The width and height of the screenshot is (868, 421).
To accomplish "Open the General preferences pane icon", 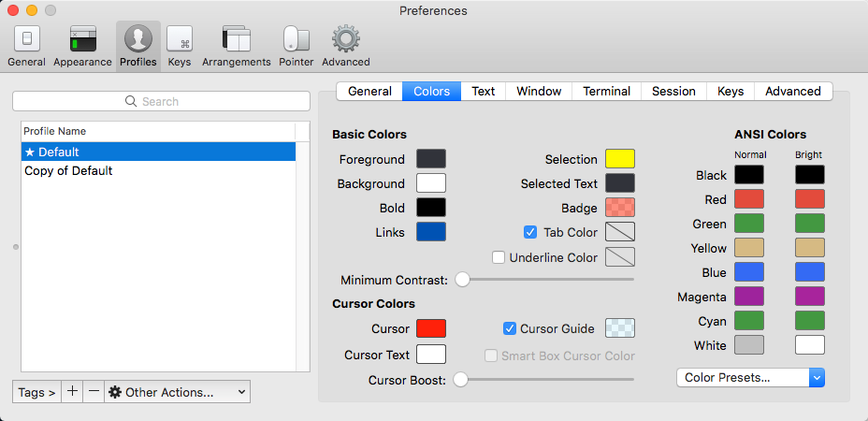I will point(26,39).
